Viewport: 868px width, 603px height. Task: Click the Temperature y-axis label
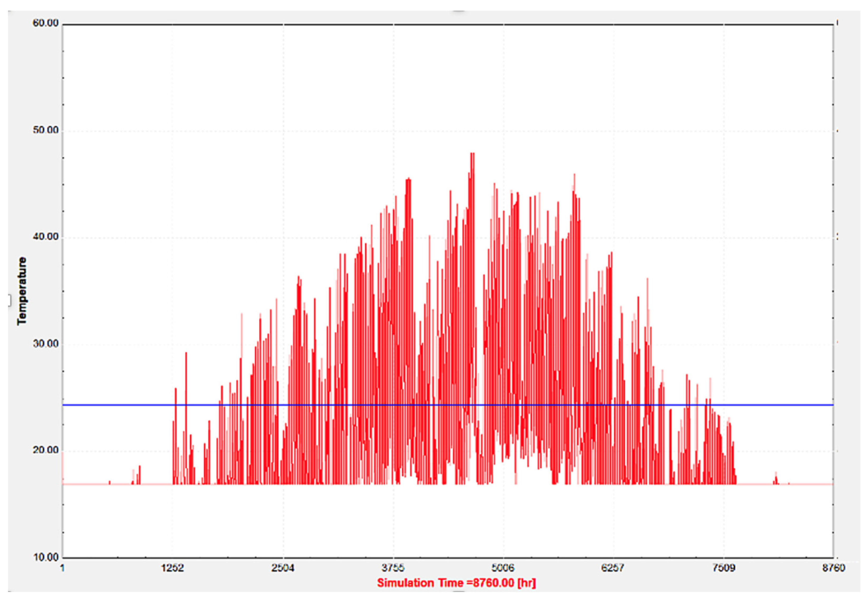(22, 291)
